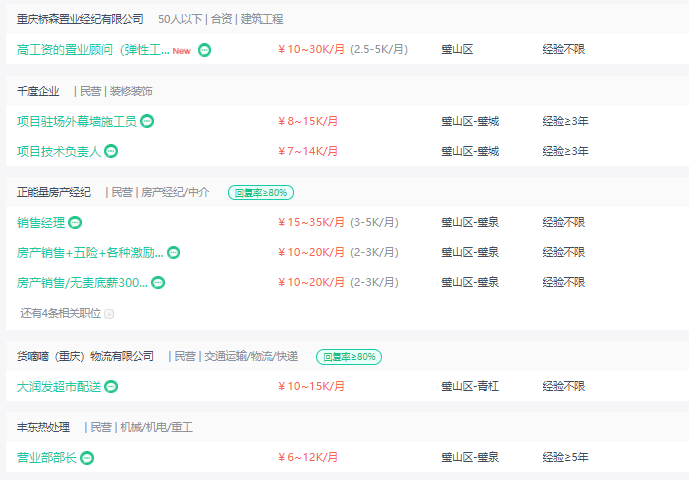This screenshot has height=480, width=689.
Task: Open 正能量房产经纪 company profile
Action: pos(54,192)
